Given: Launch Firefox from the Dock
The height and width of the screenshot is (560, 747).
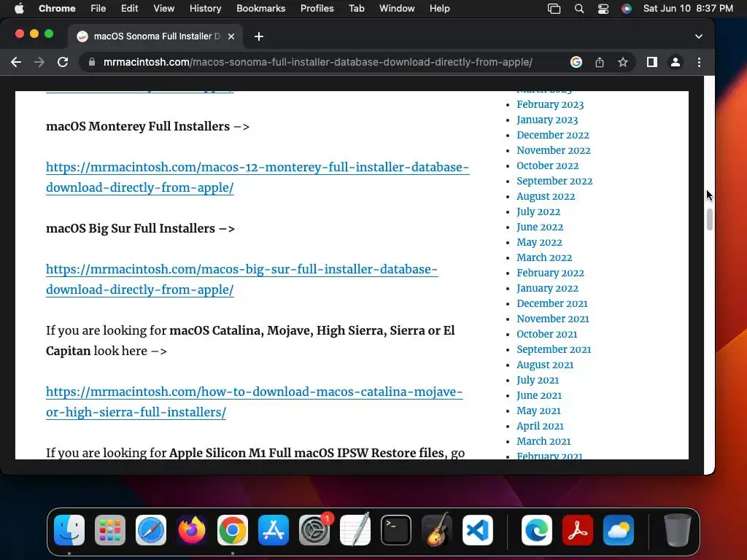Looking at the screenshot, I should pos(192,530).
